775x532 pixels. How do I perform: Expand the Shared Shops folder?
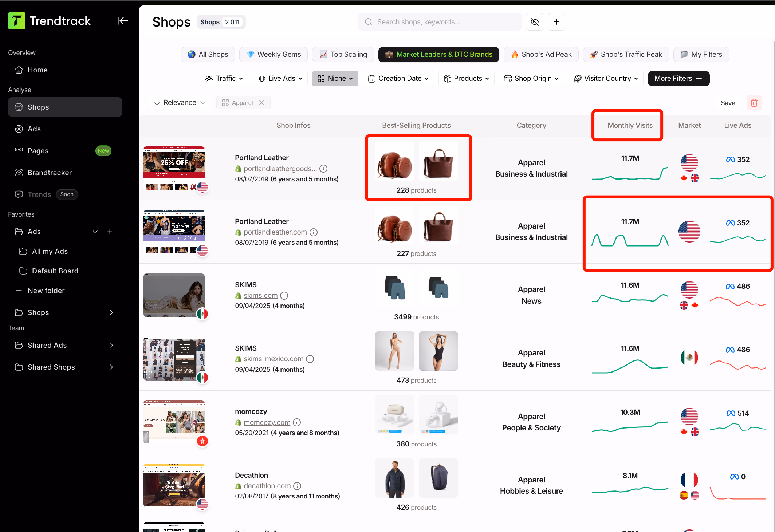(x=111, y=367)
